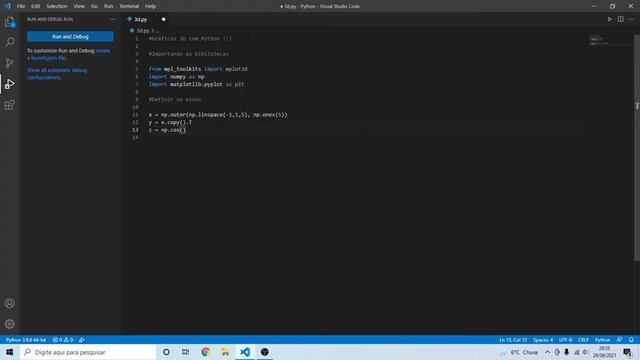Open the Source Control view
Screen dimensions: 640x360
click(x=10, y=63)
